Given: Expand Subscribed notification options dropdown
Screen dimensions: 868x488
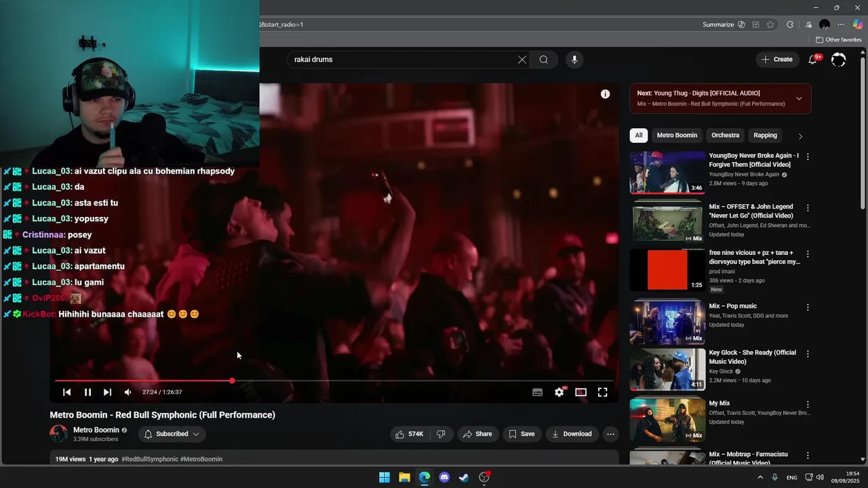Looking at the screenshot, I should tap(172, 434).
